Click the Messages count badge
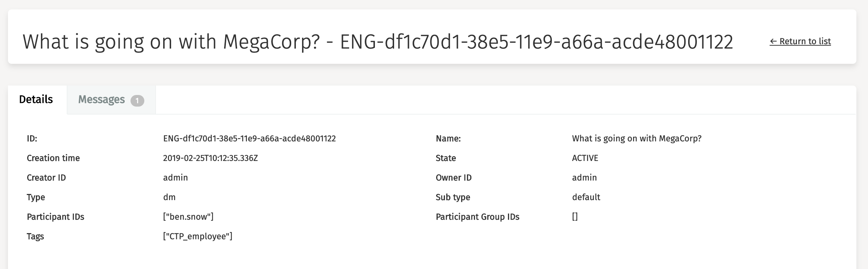The image size is (868, 269). point(137,100)
